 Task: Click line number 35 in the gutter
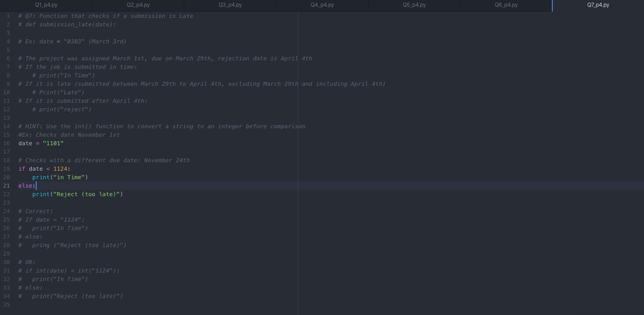7,305
